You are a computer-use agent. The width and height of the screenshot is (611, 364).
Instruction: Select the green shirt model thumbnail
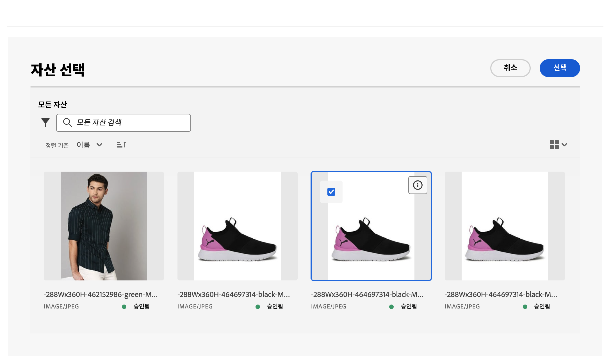pyautogui.click(x=104, y=226)
